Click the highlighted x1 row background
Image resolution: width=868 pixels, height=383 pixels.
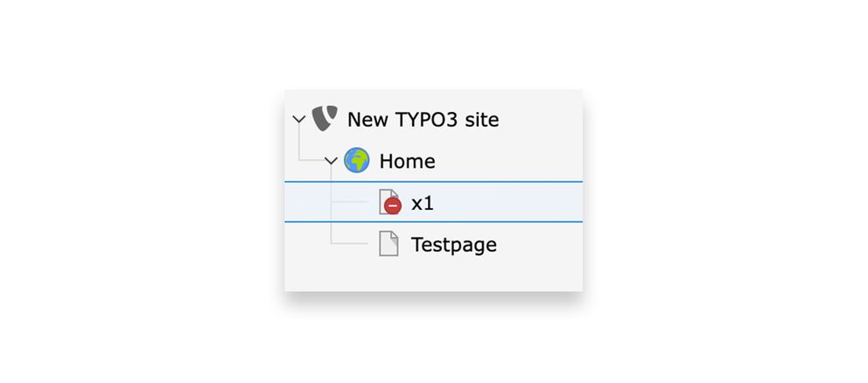coord(433,201)
